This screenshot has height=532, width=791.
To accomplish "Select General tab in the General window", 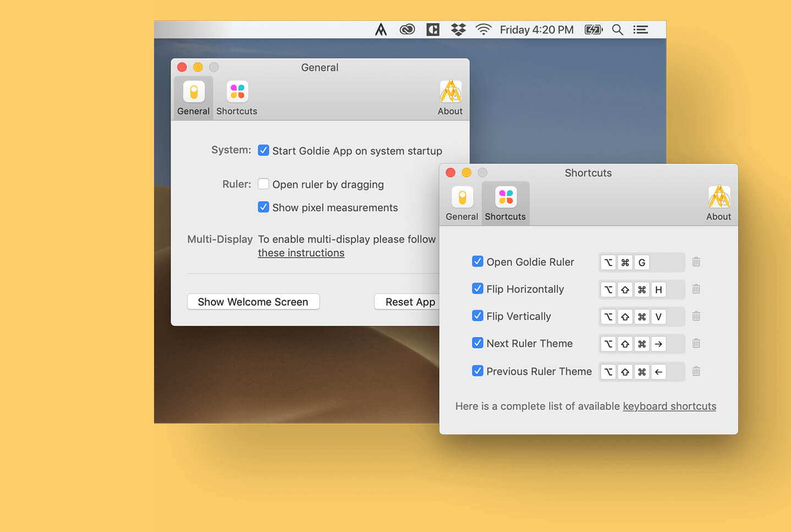I will [194, 98].
